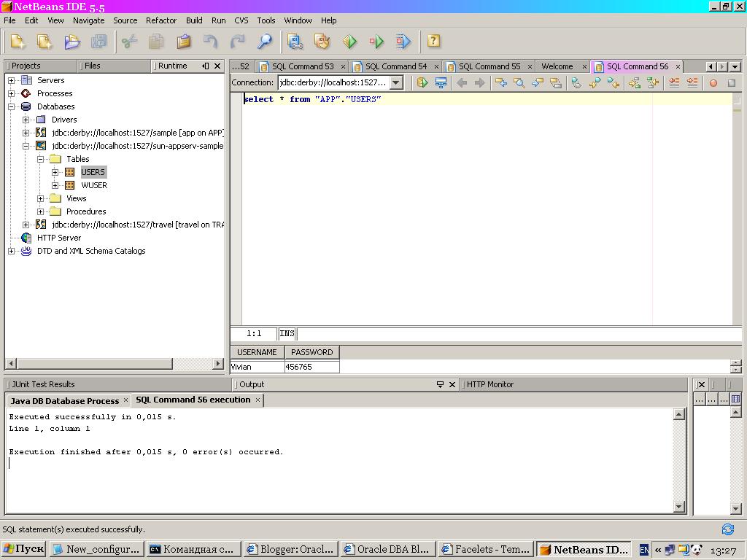This screenshot has height=560, width=747.
Task: Click the Run Main Project green arrow
Action: point(349,42)
